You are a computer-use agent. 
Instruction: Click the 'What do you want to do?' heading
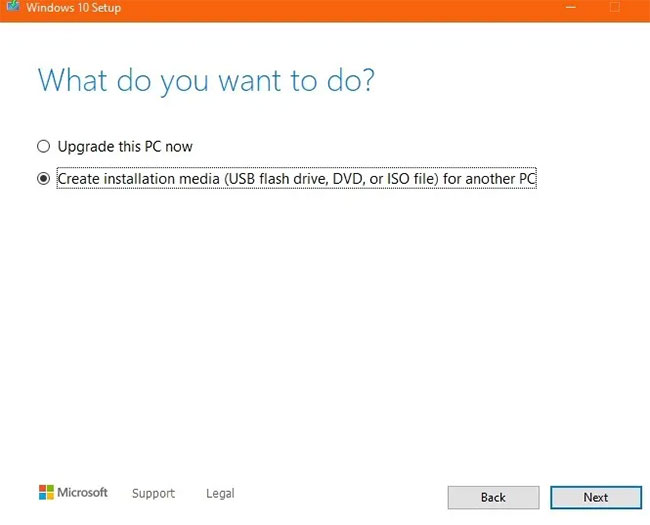206,80
